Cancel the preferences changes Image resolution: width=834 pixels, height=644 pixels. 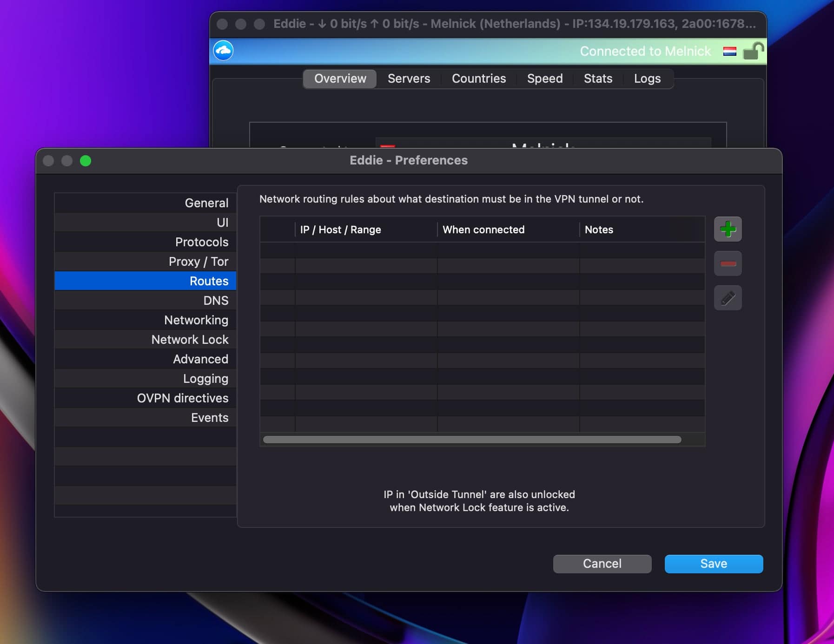[602, 564]
